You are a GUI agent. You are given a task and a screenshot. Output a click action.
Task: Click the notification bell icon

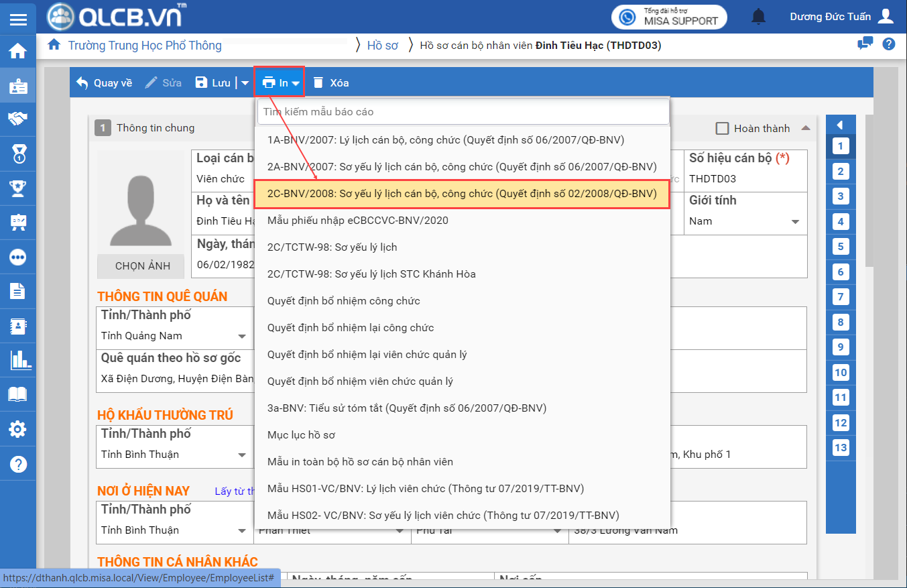758,17
